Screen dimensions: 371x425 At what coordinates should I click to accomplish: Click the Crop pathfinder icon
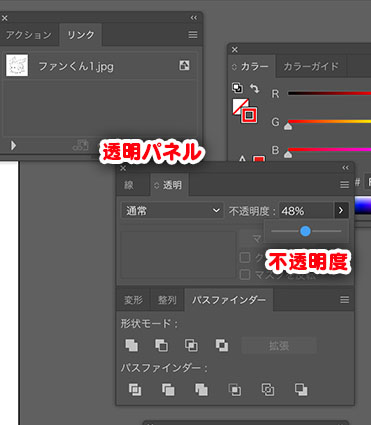coord(235,389)
